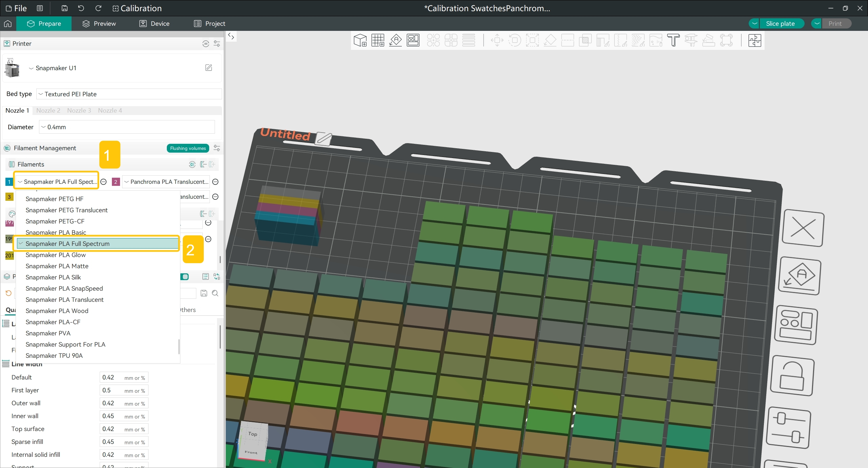This screenshot has height=468, width=868.
Task: Open the Slice plate dropdown arrow
Action: tap(754, 24)
